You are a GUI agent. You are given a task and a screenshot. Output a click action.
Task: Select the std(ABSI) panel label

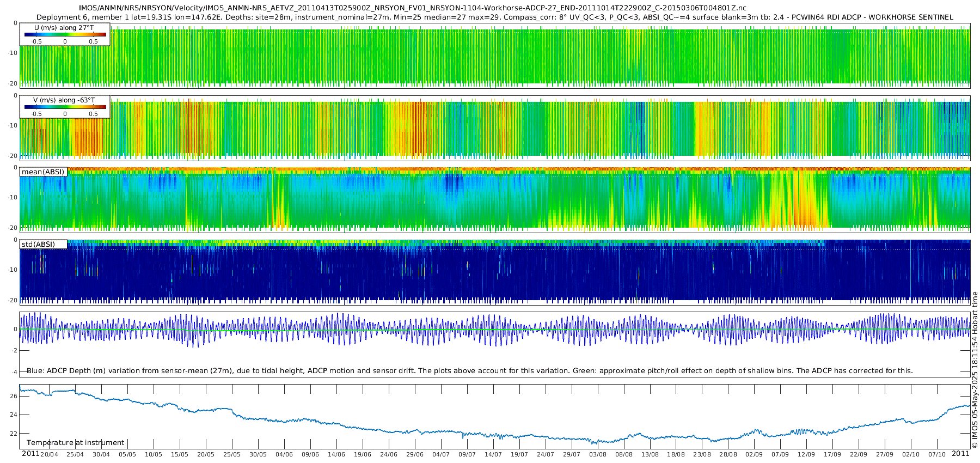click(38, 244)
